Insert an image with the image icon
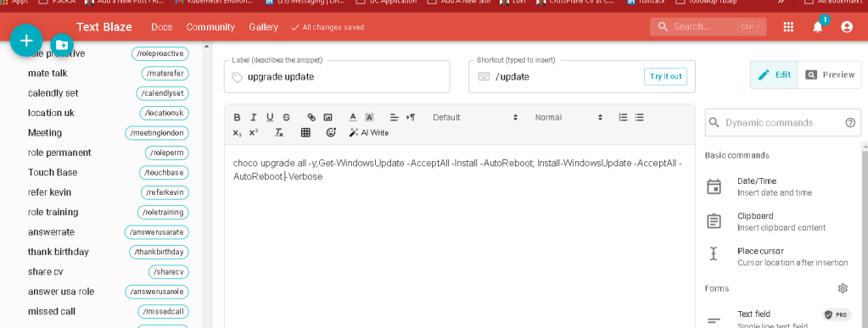This screenshot has width=868, height=328. 328,117
